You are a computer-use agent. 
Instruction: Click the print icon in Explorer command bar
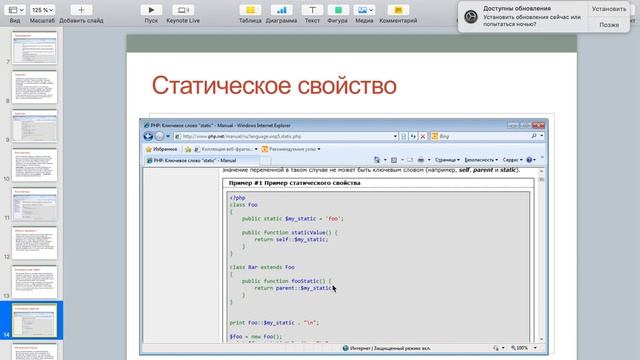point(421,160)
